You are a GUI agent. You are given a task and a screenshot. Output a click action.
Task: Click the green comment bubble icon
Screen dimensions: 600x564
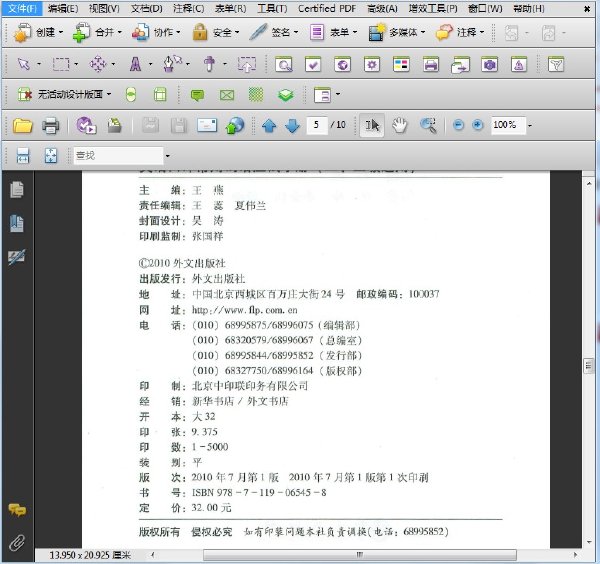(197, 95)
